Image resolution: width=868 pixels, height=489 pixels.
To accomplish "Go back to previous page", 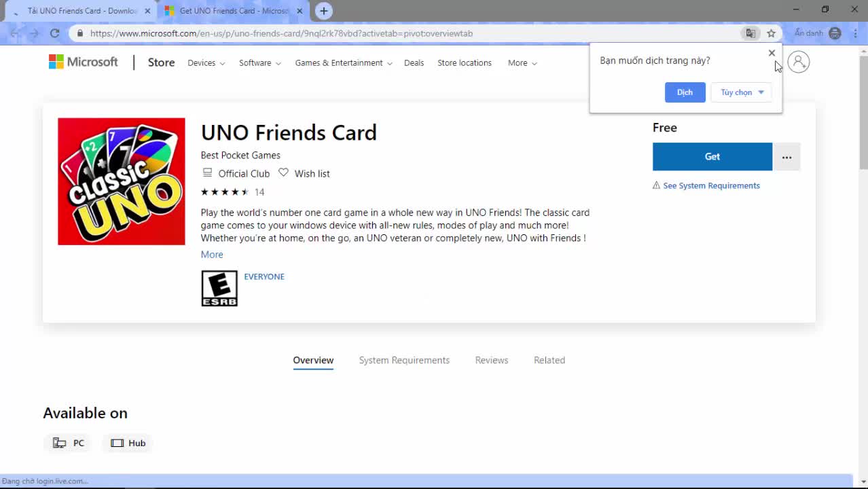I will click(x=14, y=33).
